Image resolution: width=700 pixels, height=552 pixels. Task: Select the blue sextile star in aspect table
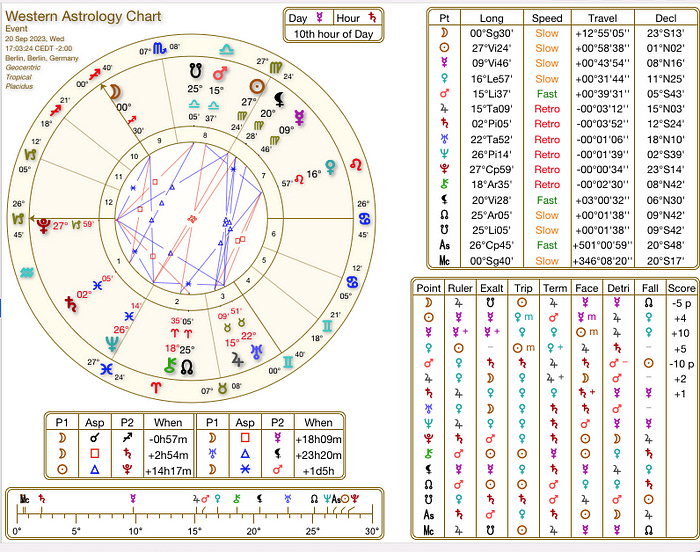(x=245, y=469)
